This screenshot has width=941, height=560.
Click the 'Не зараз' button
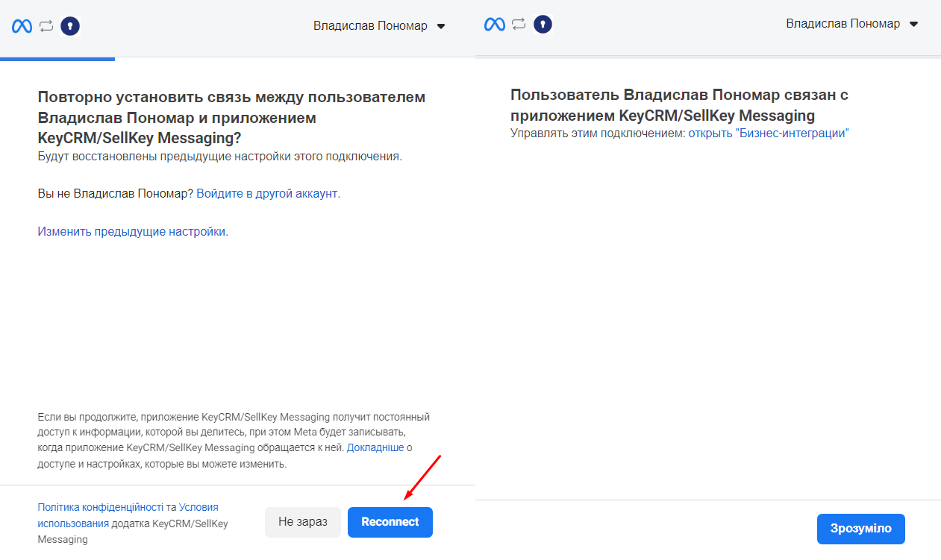303,522
